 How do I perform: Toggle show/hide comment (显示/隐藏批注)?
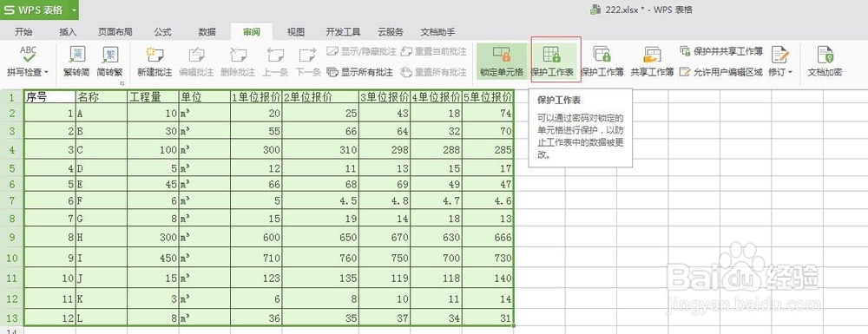(x=361, y=51)
